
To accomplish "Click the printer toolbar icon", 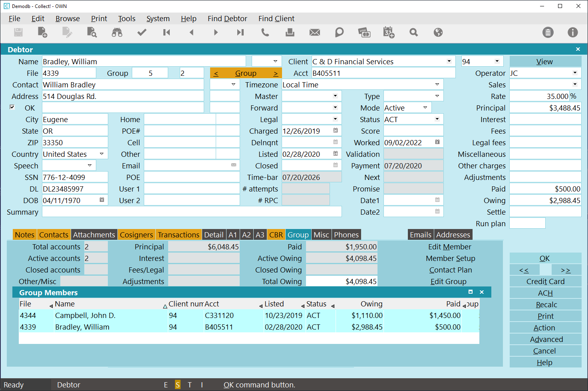I will [x=290, y=32].
